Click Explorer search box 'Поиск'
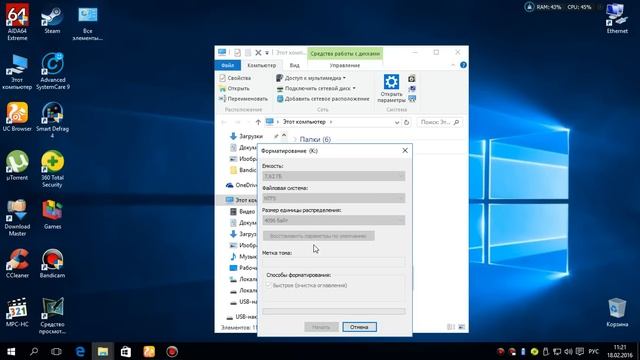640x360 pixels. click(440, 122)
